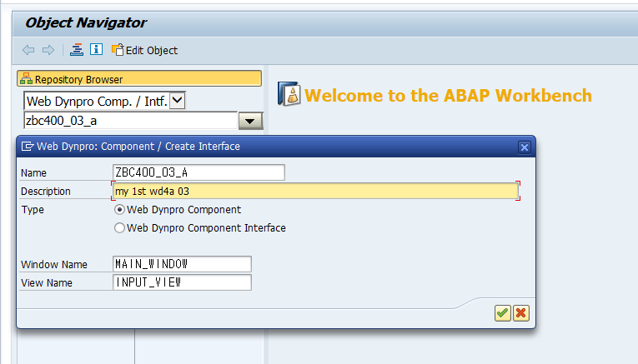
Task: Confirm with the green checkmark button
Action: [x=503, y=313]
